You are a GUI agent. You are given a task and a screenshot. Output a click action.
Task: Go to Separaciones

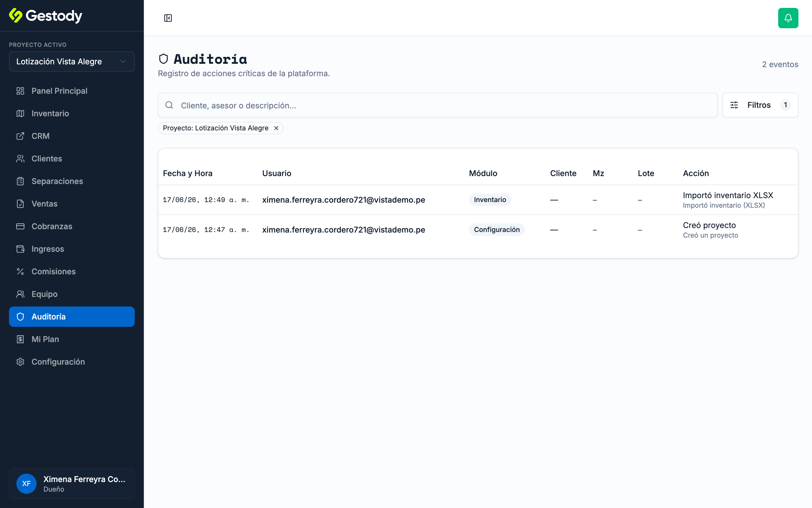pyautogui.click(x=72, y=181)
